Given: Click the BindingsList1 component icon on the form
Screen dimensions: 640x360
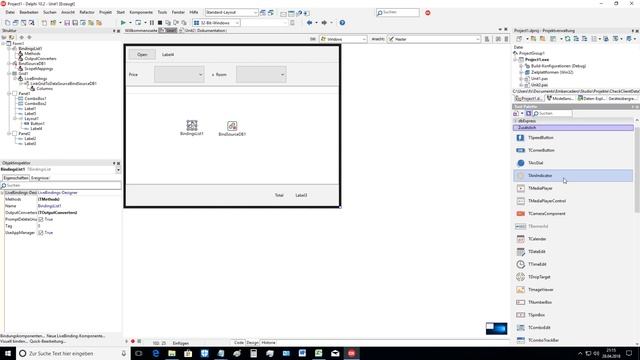Looking at the screenshot, I should 192,125.
